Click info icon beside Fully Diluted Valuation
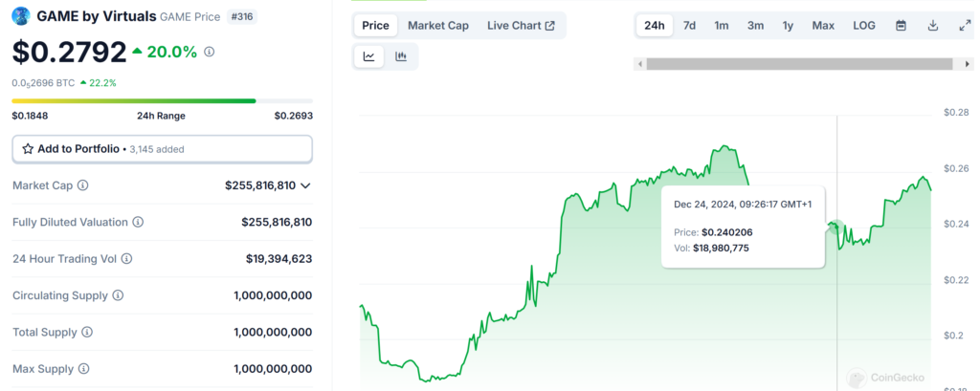980x391 pixels. 138,222
